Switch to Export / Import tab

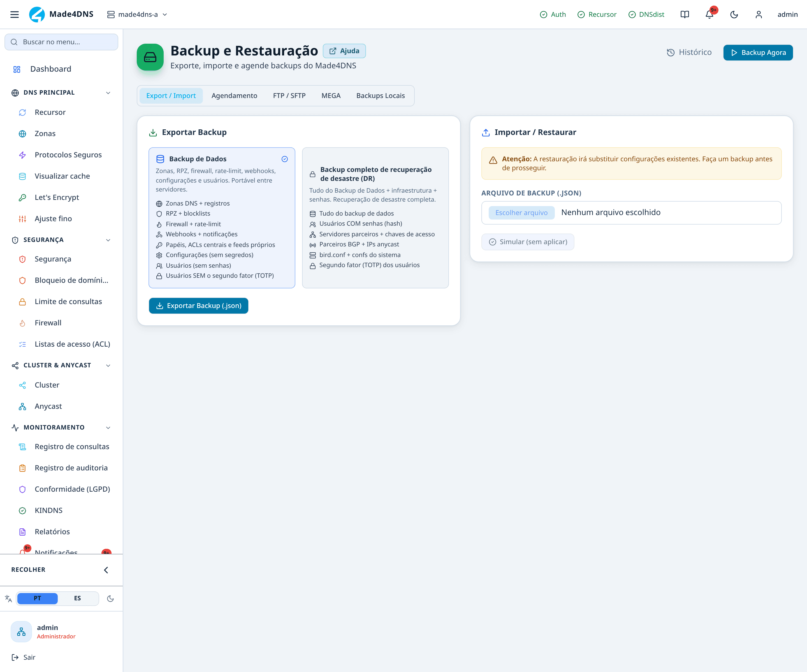(171, 95)
